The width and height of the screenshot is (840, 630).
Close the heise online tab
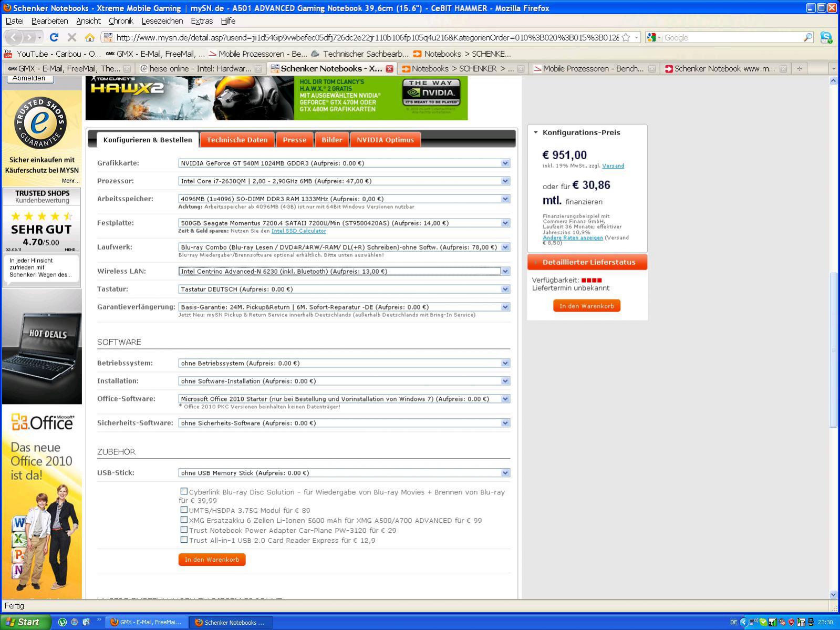pyautogui.click(x=258, y=69)
